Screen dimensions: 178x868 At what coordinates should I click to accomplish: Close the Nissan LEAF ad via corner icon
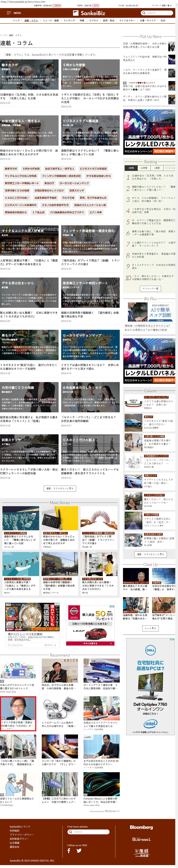(113, 606)
